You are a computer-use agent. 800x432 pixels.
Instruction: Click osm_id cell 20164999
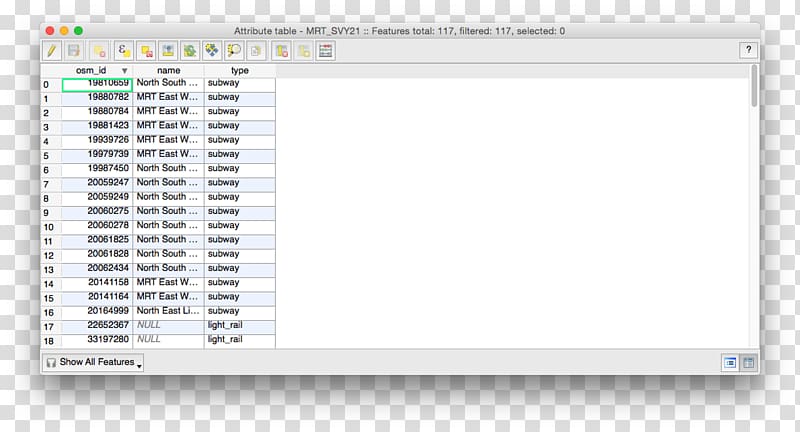[x=97, y=313]
